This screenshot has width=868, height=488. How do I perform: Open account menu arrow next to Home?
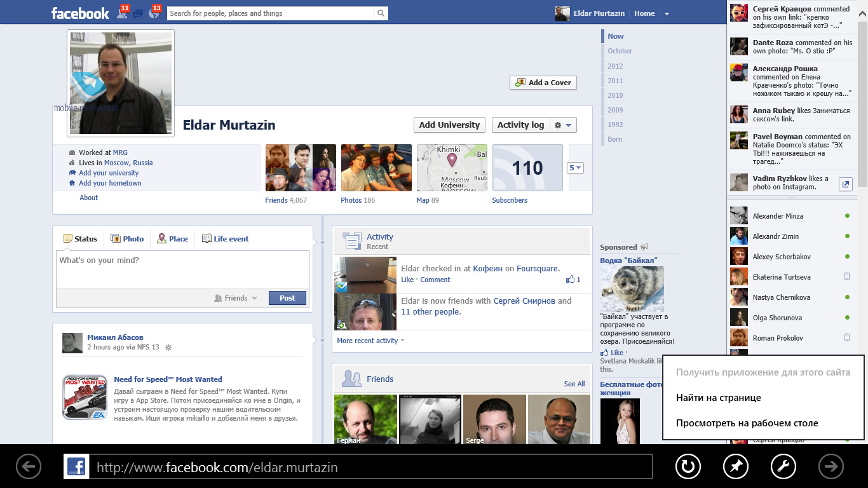667,14
